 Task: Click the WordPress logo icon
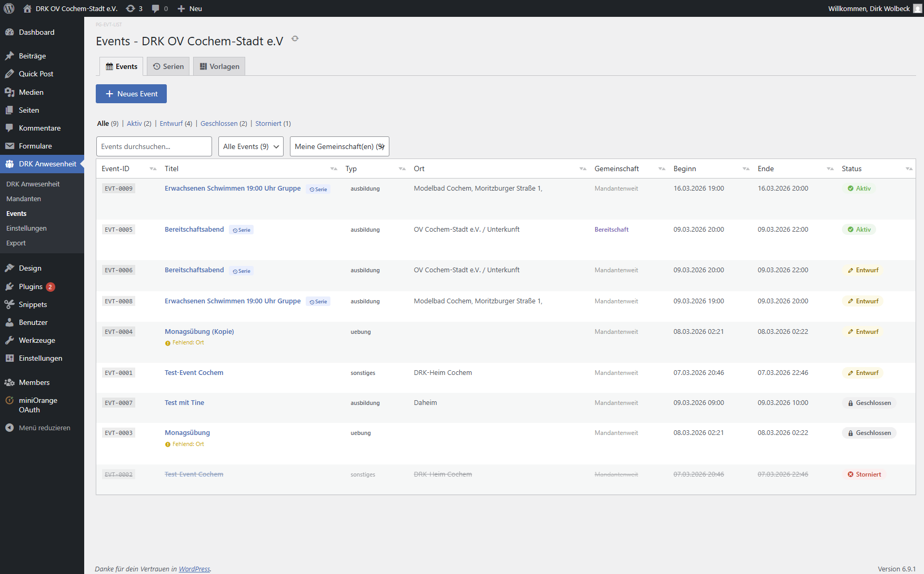click(9, 8)
